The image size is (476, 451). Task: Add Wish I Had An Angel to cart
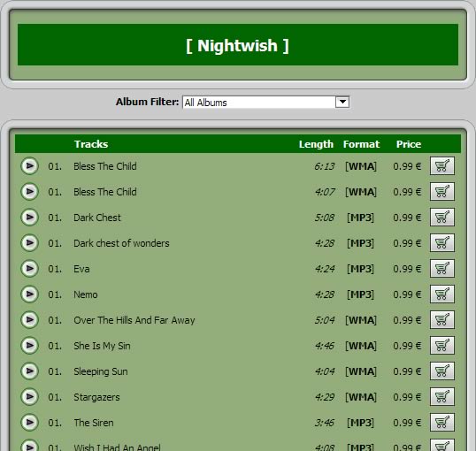coord(442,445)
